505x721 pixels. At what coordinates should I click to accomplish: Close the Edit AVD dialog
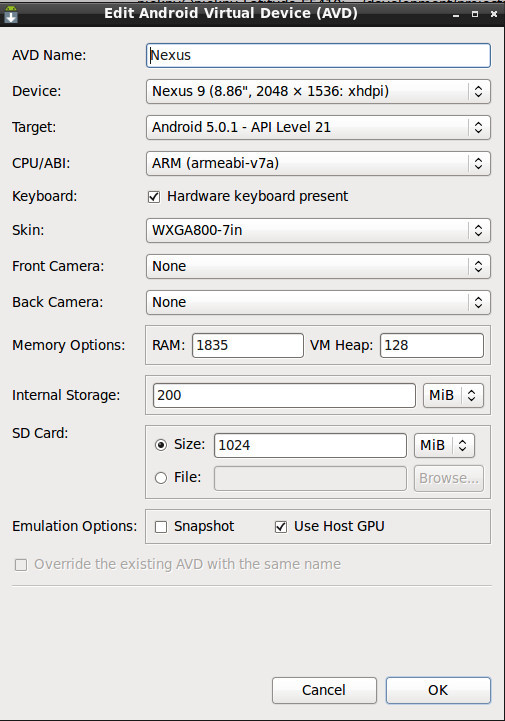(494, 14)
